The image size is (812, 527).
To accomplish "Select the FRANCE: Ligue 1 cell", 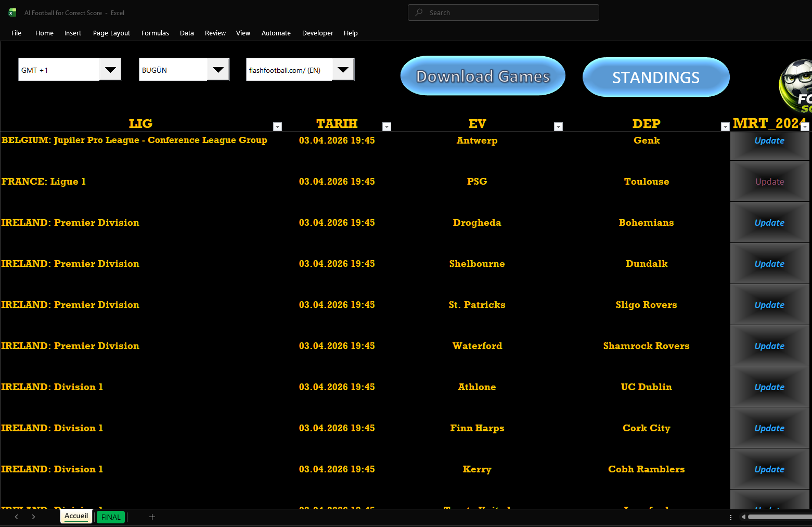I will (44, 182).
